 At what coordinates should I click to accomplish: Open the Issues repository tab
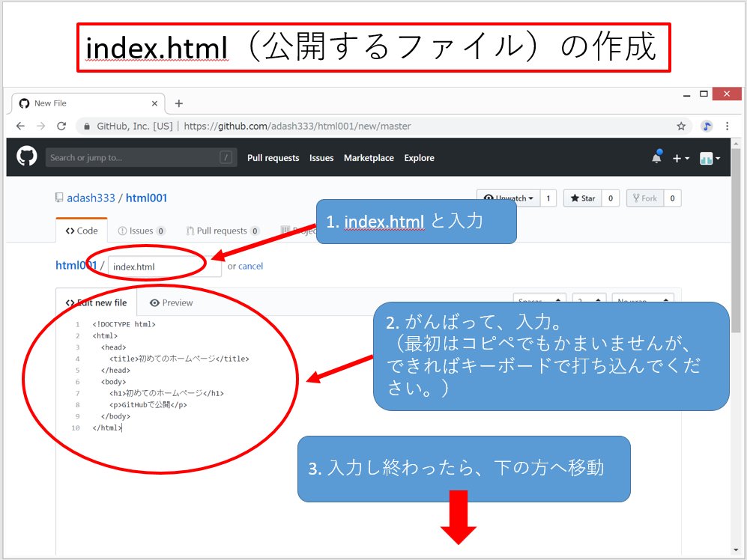coord(141,231)
